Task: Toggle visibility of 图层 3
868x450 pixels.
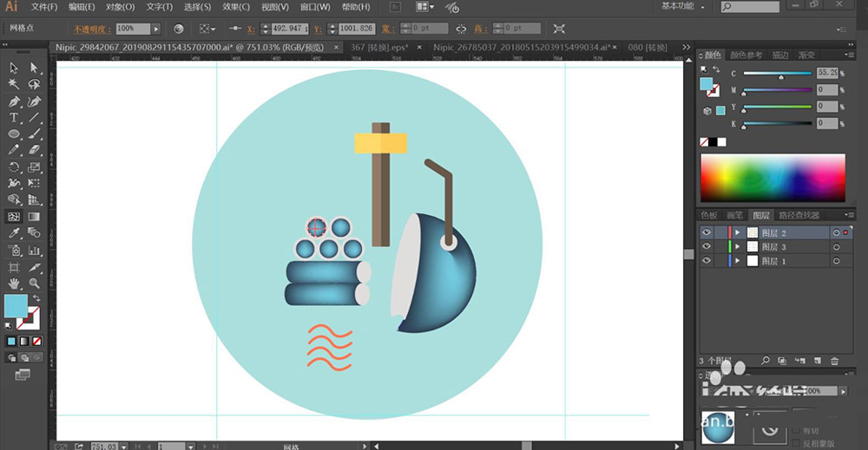Action: pos(707,247)
